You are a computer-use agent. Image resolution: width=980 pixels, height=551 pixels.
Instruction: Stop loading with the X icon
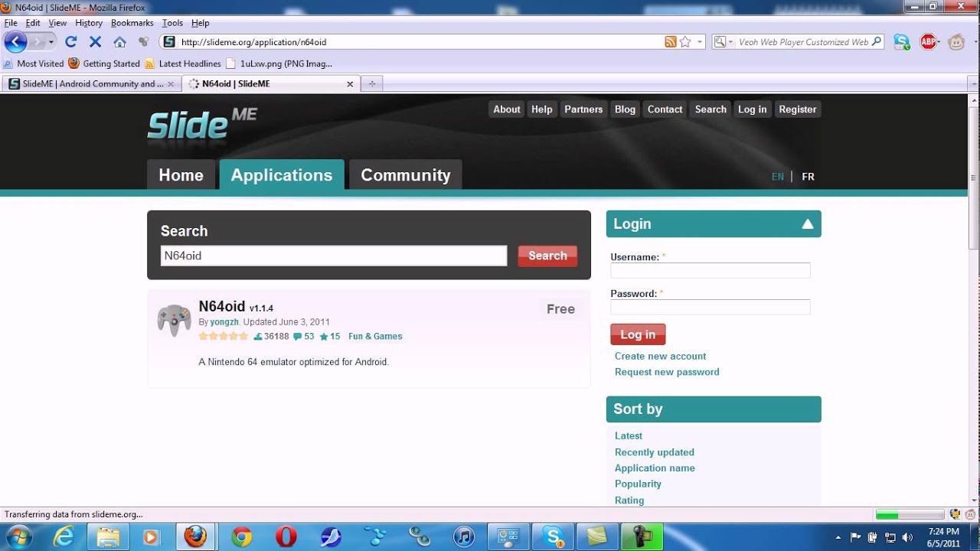click(x=95, y=42)
